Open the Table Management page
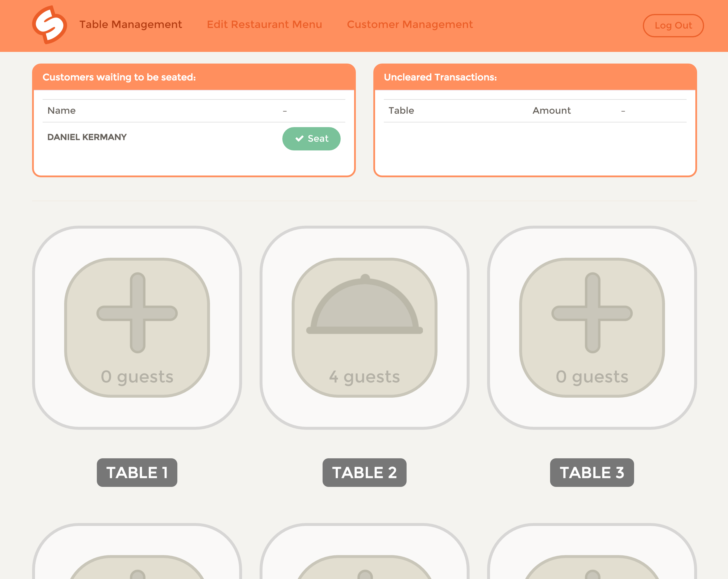Image resolution: width=728 pixels, height=579 pixels. pos(131,25)
